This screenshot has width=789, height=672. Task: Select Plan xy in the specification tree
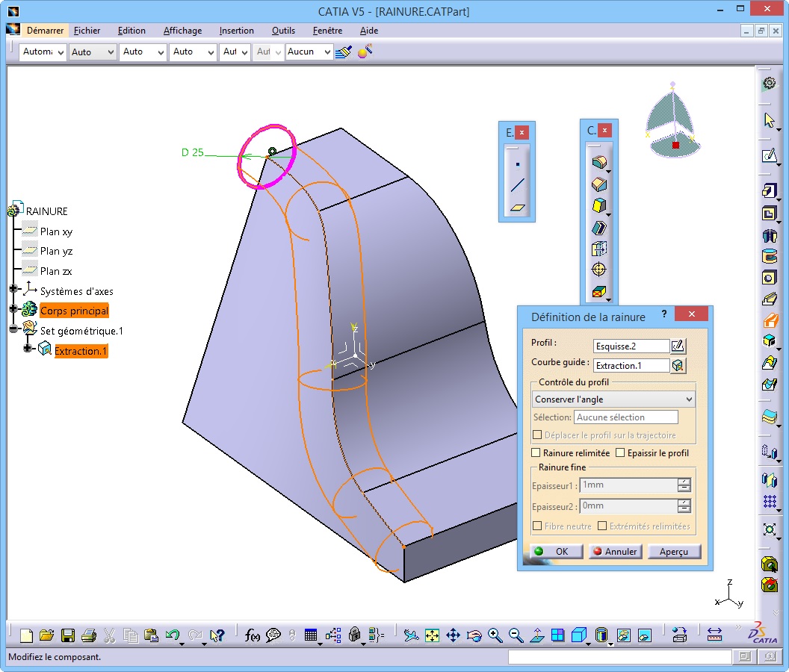56,231
